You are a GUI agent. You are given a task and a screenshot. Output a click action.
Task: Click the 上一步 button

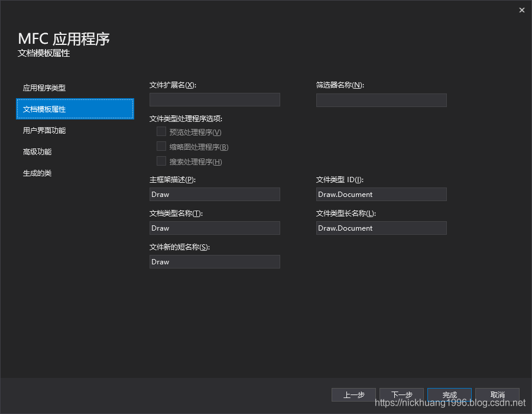coord(353,394)
